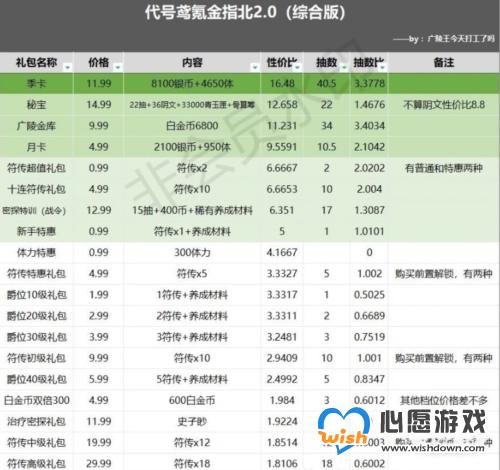Select the 性价比 value 16.48
Viewport: 500px width, 470px height.
tap(282, 83)
